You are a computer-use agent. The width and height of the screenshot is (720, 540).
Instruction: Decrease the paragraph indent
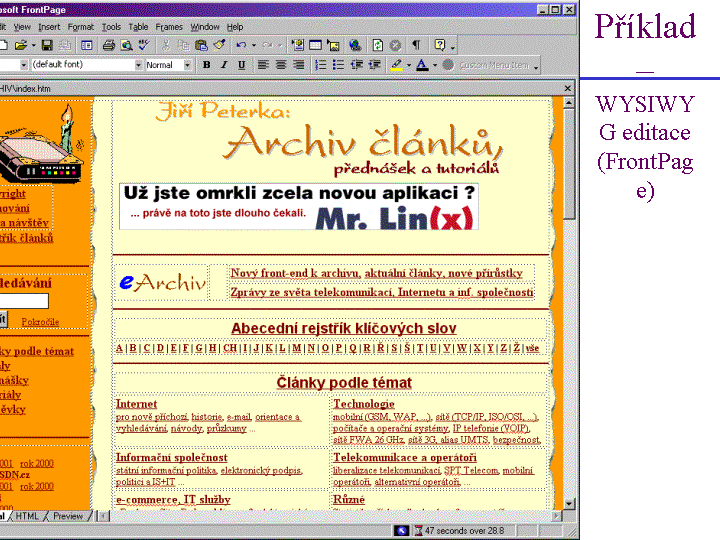[357, 65]
